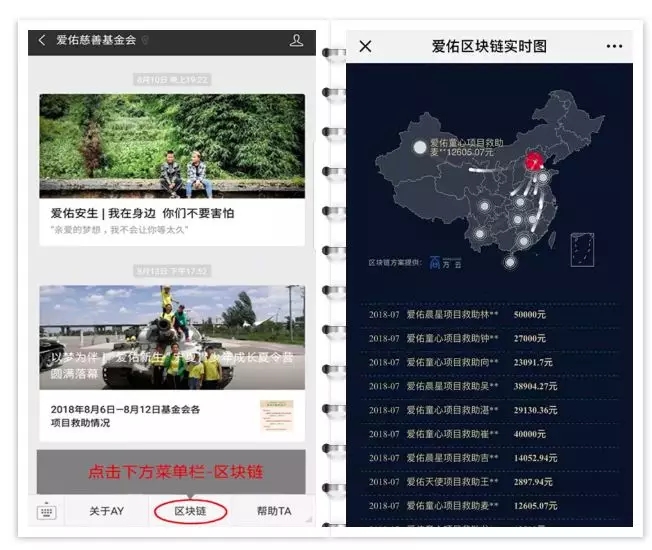Image resolution: width=652 pixels, height=550 pixels.
Task: Open the small thumbnail beside 项目救助情况
Action: coord(277,416)
